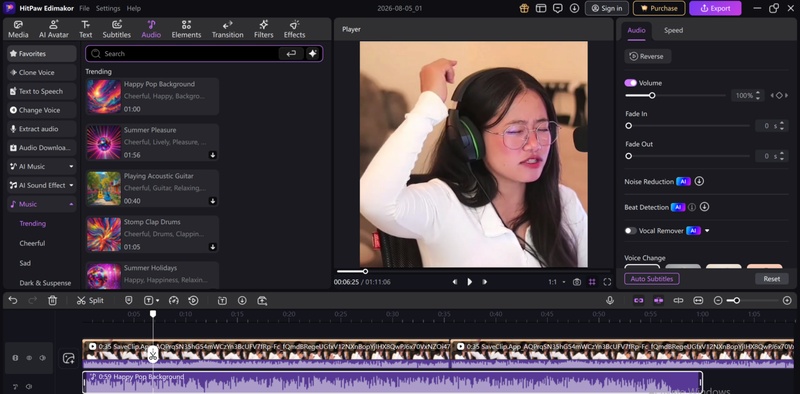Add media to the main track

[68, 358]
